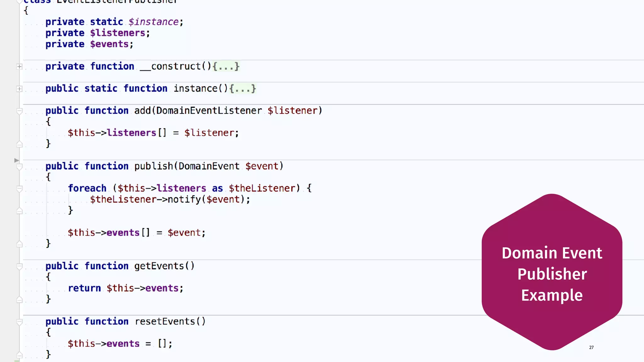Click the 'Domain Event Publisher Example' label
Screen dimensions: 644x362
[x=552, y=274]
